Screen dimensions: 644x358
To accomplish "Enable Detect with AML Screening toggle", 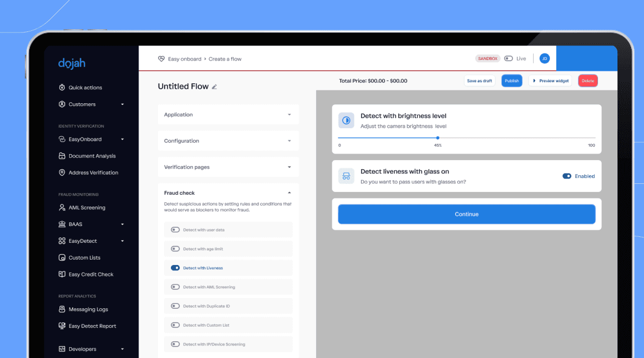I will [x=175, y=287].
